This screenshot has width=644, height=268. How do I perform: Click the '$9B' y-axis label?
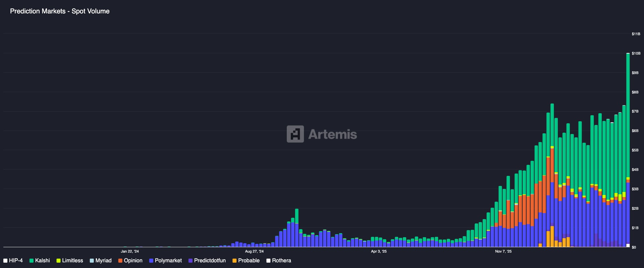[x=635, y=73]
